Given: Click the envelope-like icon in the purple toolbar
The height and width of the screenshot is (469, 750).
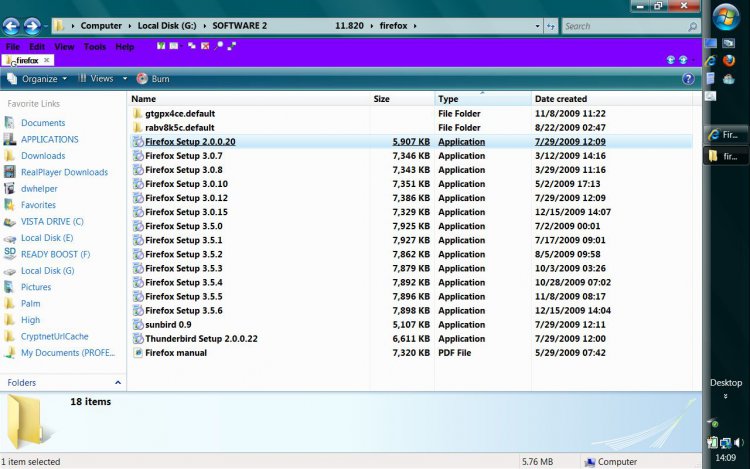Looking at the screenshot, I should point(174,46).
